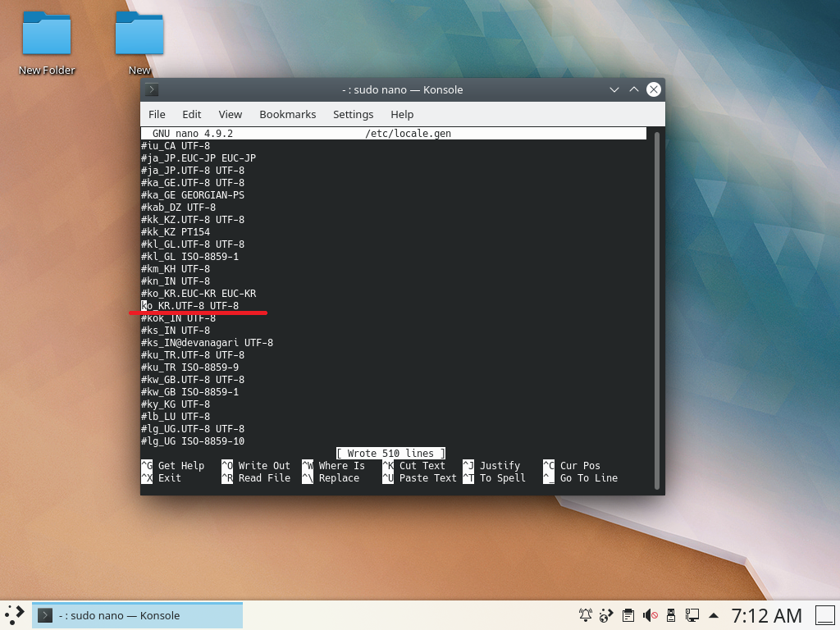The width and height of the screenshot is (840, 630).
Task: Click the line #ku_TR.UTF-8 UTF-8
Action: click(x=192, y=355)
